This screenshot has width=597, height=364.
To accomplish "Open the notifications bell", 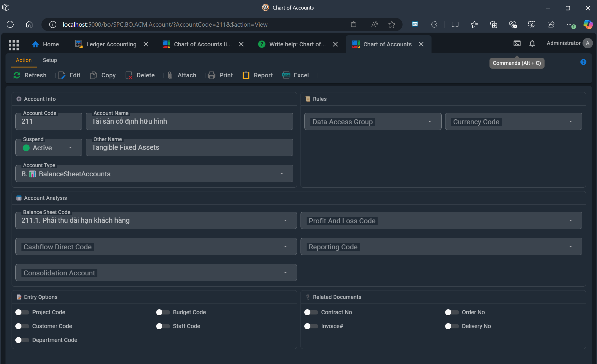I will 532,43.
